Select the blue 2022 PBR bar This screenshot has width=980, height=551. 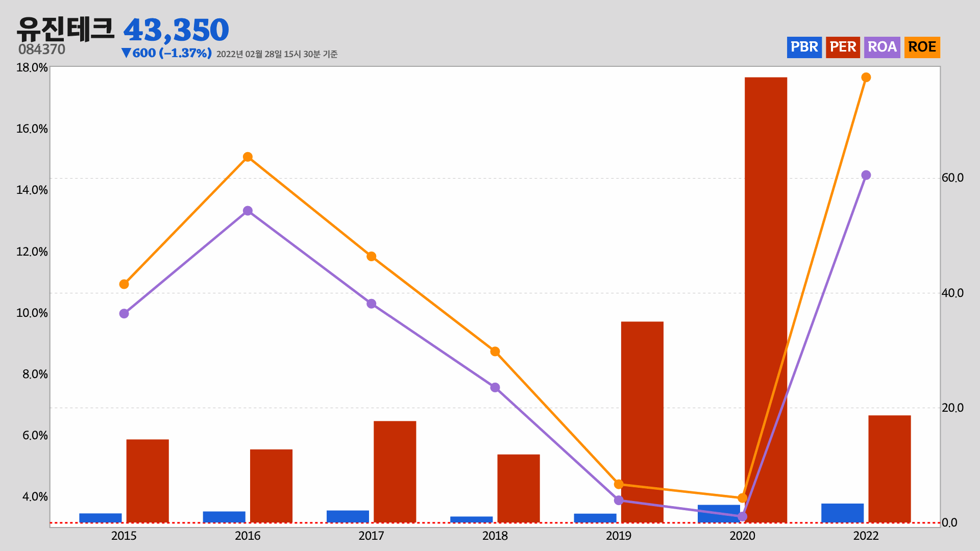tap(842, 513)
